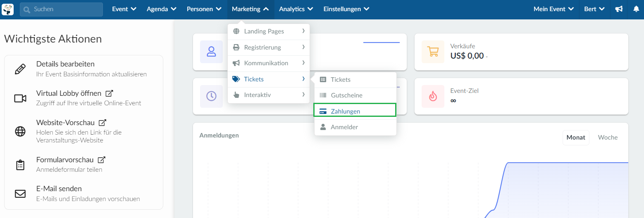Viewport: 644px width, 218px height.
Task: Select Registrierung menu entry
Action: click(269, 47)
